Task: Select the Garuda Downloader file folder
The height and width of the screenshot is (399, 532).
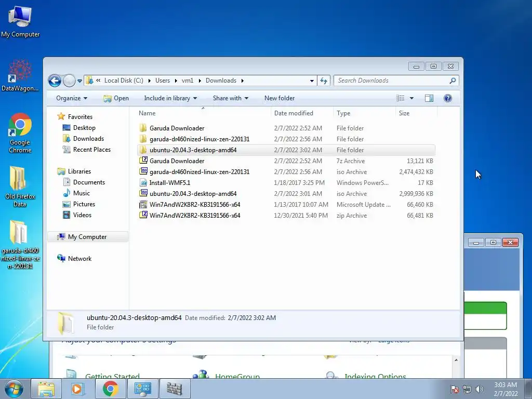Action: [286, 128]
